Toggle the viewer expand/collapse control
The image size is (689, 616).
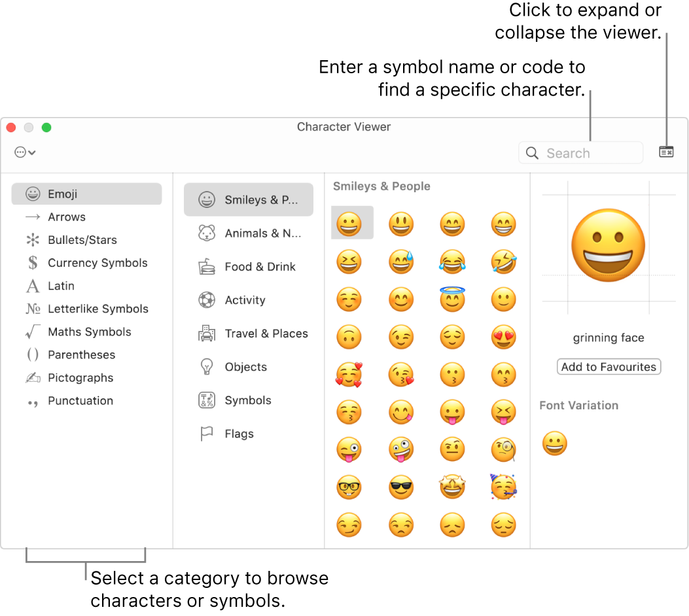(x=666, y=151)
